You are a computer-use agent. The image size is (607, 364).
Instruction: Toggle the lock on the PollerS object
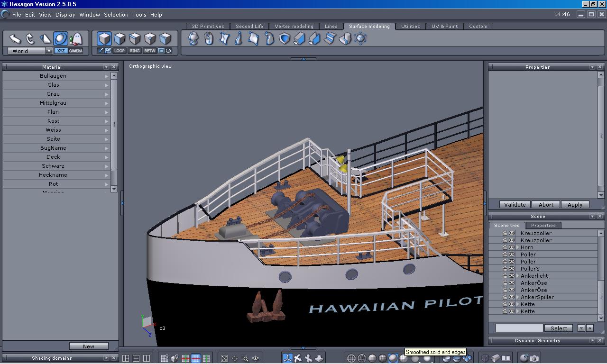(505, 269)
